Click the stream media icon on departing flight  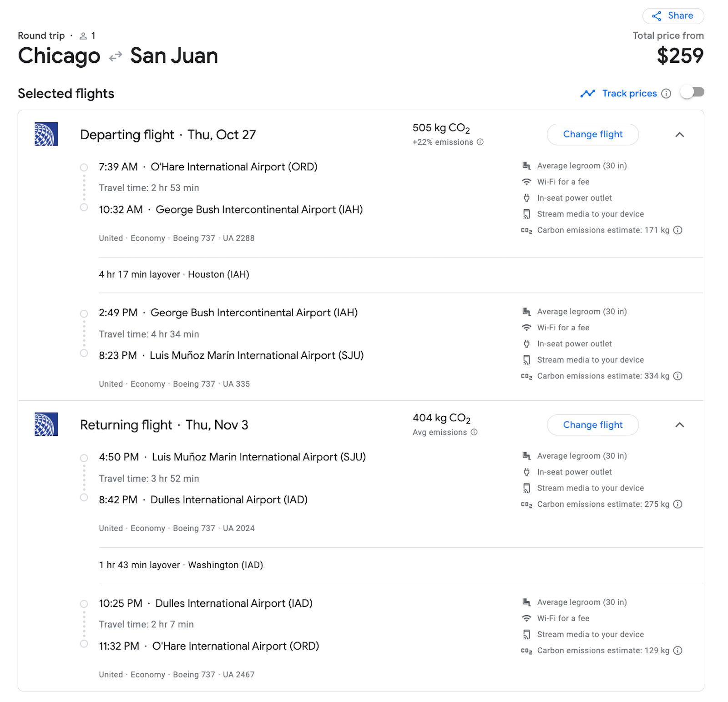tap(526, 214)
